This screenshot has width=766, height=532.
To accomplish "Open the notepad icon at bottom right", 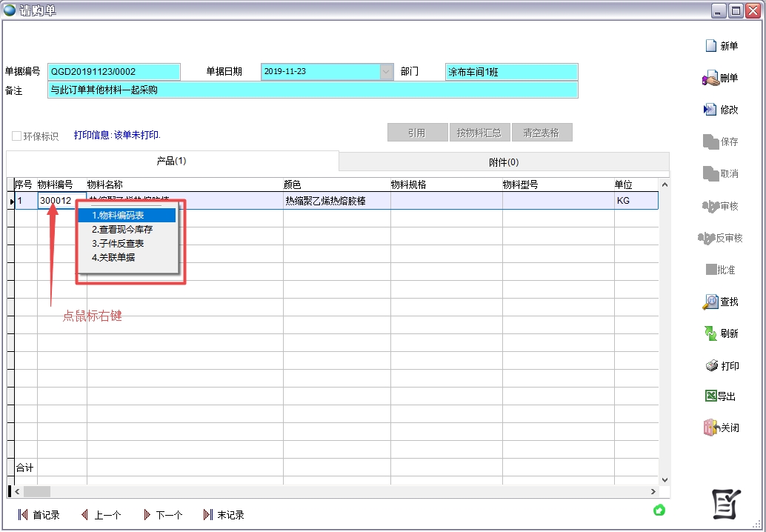I will tap(725, 504).
